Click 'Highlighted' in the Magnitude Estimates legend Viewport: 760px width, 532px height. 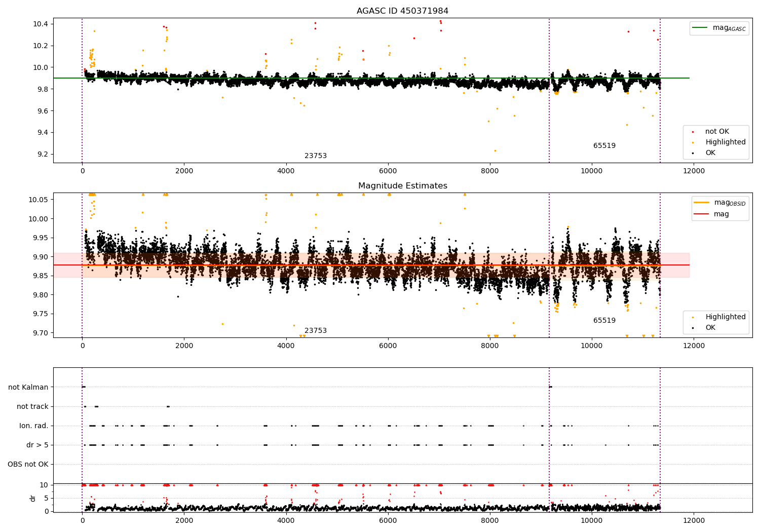coord(726,317)
